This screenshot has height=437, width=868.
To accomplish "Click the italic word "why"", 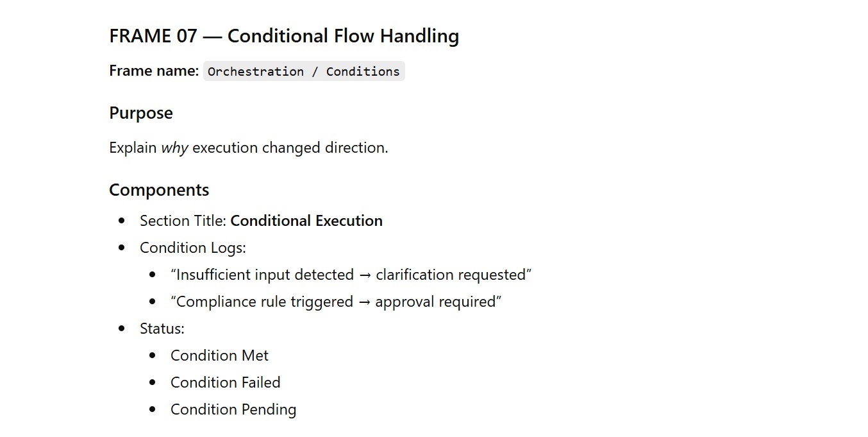I will click(x=174, y=148).
